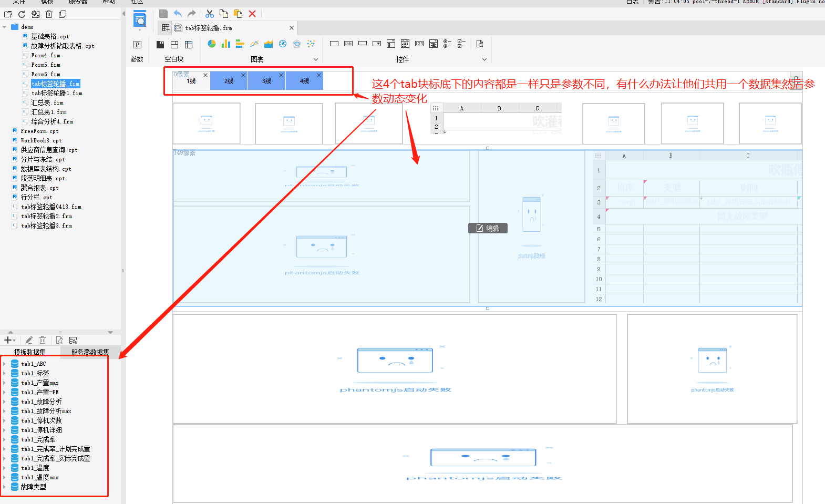Insert a pie chart block
The width and height of the screenshot is (825, 504).
(211, 44)
